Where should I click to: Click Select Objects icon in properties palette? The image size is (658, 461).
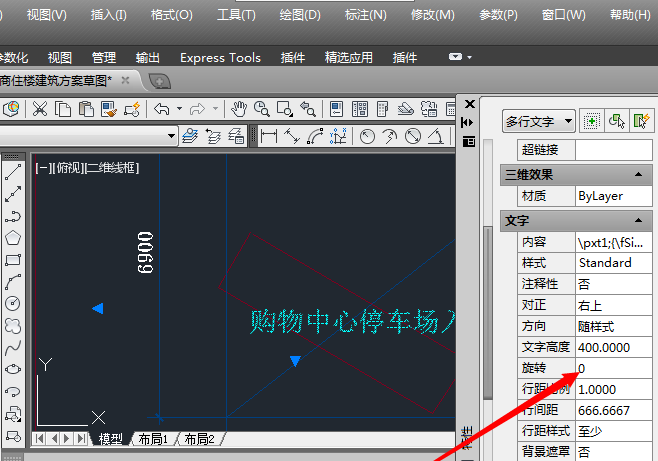pos(616,122)
